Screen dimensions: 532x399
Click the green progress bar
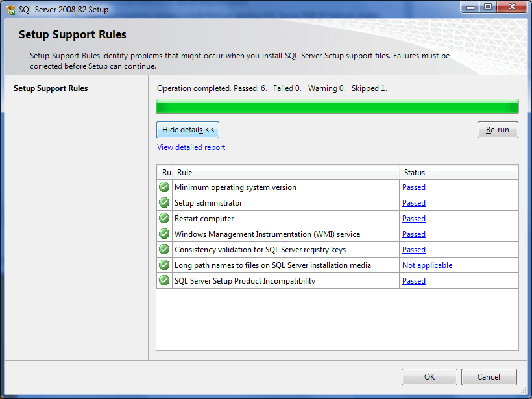coord(337,105)
